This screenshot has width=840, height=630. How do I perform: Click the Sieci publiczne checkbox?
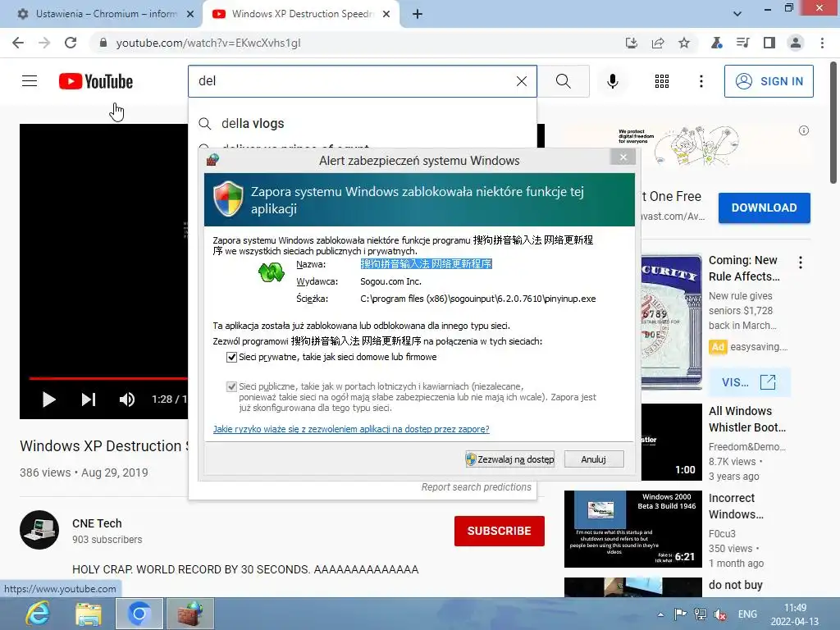[x=231, y=386]
